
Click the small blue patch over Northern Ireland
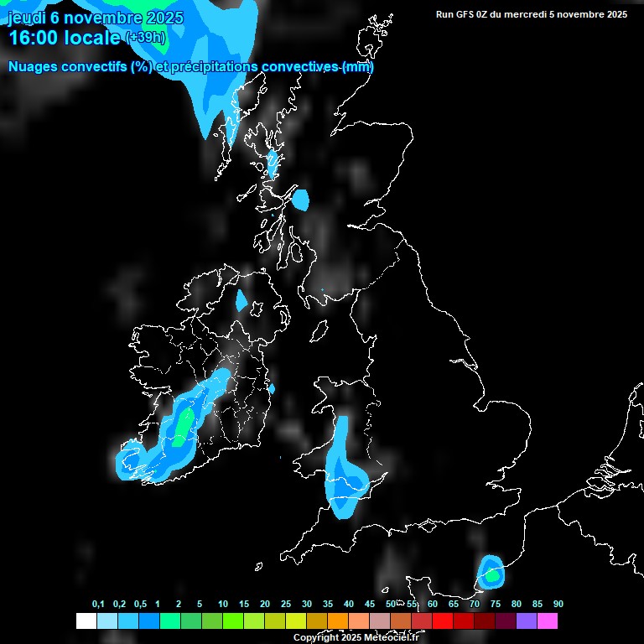(x=241, y=300)
